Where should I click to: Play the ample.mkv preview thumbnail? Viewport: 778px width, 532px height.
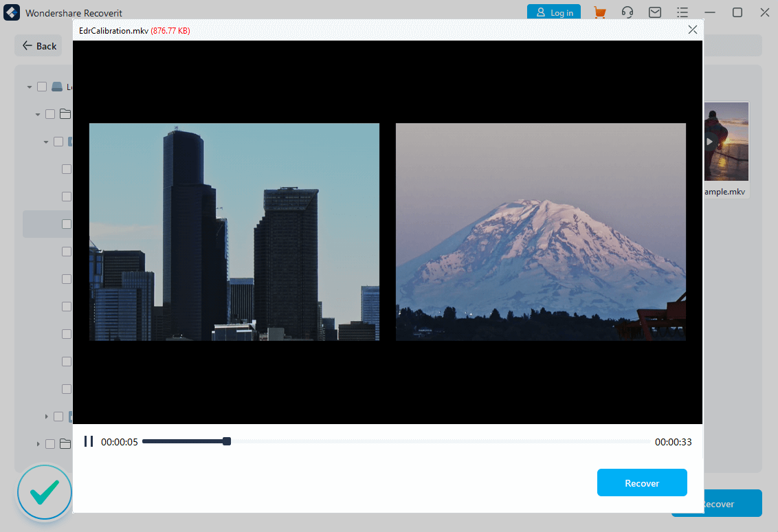tap(709, 142)
